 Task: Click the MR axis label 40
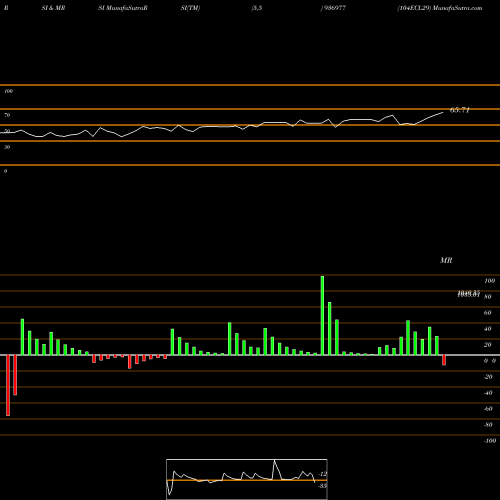click(x=487, y=329)
